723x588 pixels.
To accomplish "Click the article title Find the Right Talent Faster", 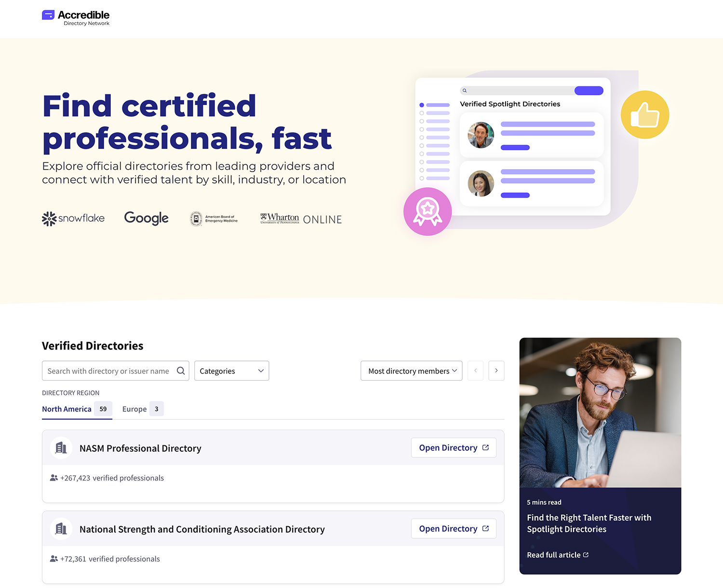I will (x=589, y=523).
